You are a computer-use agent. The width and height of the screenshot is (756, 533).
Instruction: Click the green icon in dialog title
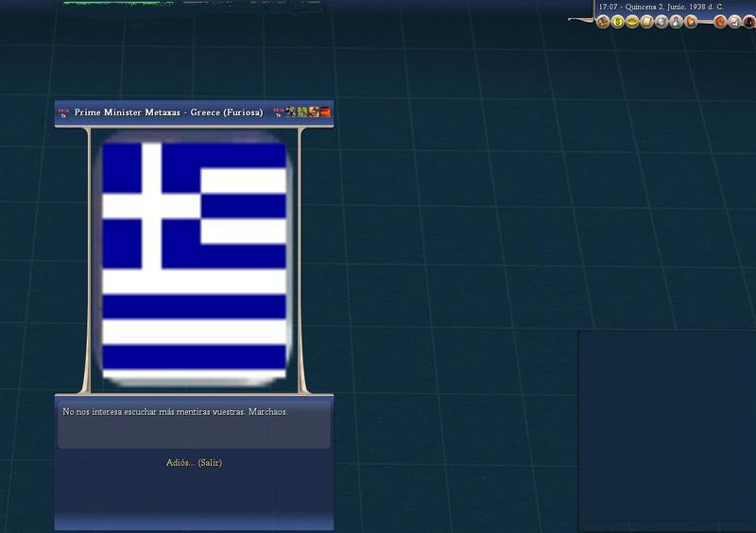point(302,112)
